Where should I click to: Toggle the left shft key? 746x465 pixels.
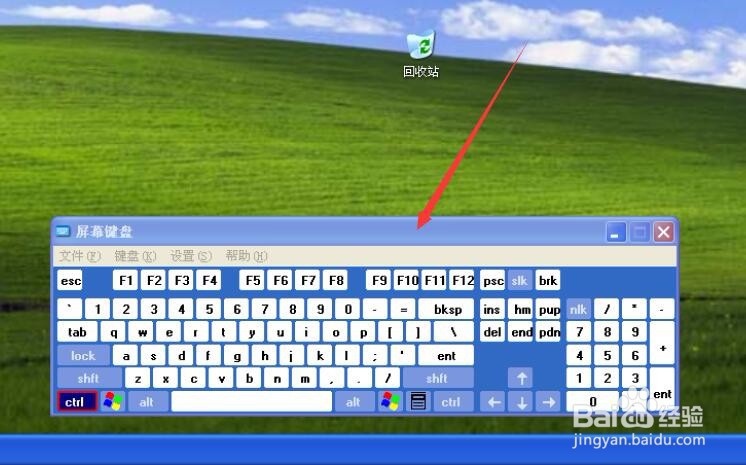coord(89,378)
